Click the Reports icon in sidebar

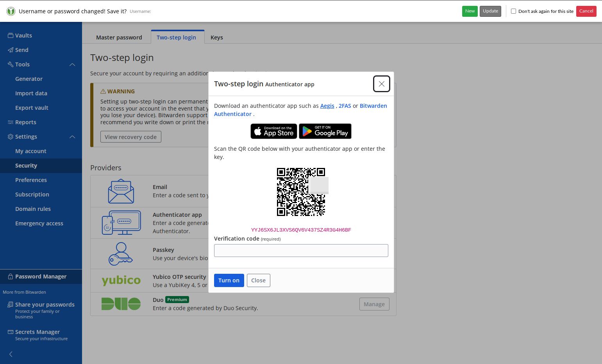pos(11,122)
